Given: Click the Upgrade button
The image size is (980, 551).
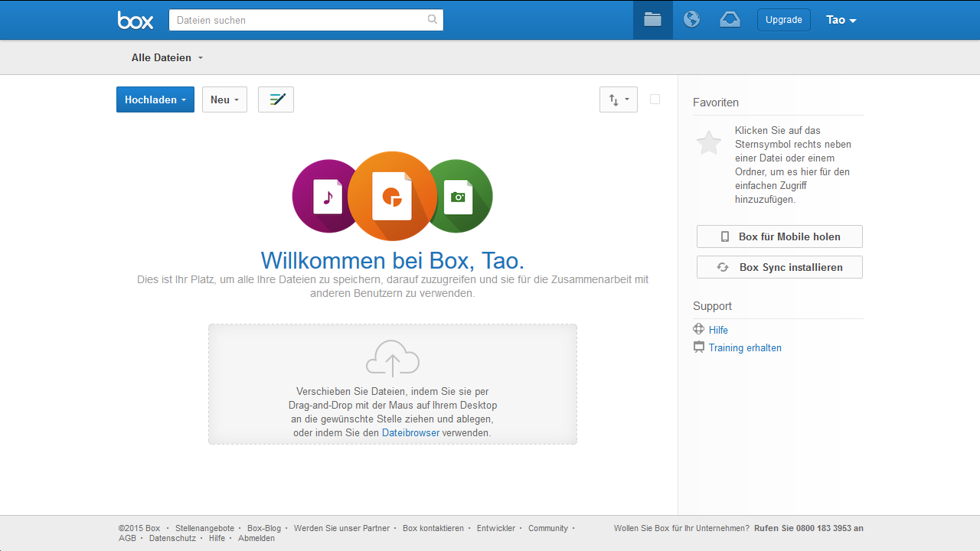Looking at the screenshot, I should [x=784, y=20].
